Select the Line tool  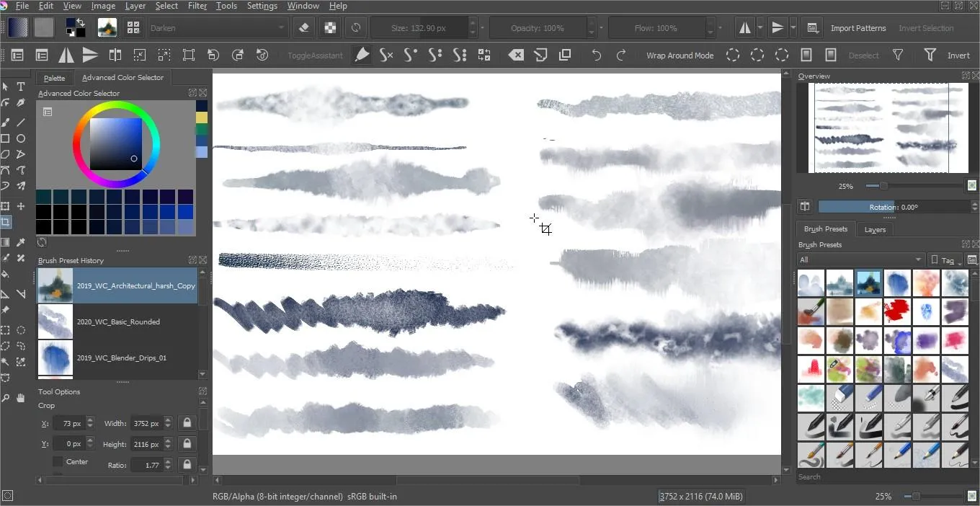click(21, 122)
